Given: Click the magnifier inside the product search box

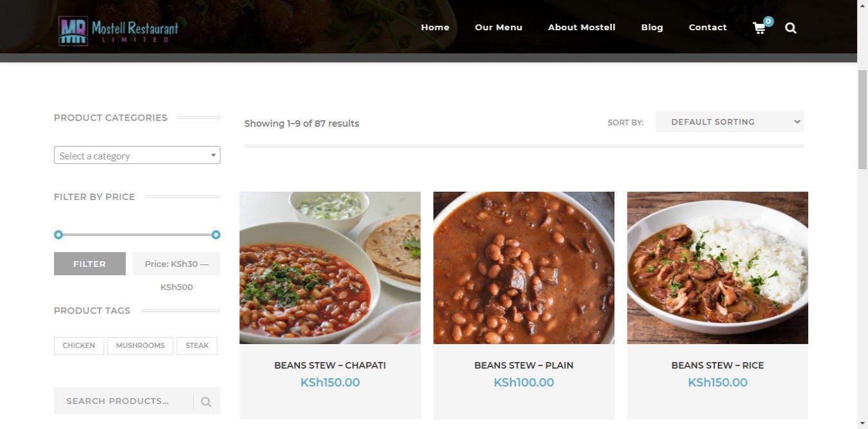Looking at the screenshot, I should pos(206,401).
